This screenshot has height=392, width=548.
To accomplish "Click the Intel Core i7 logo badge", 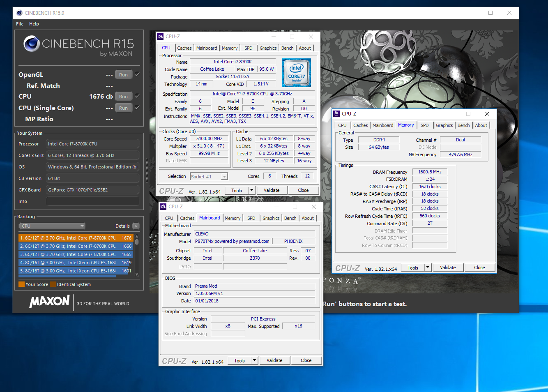I will [x=297, y=72].
